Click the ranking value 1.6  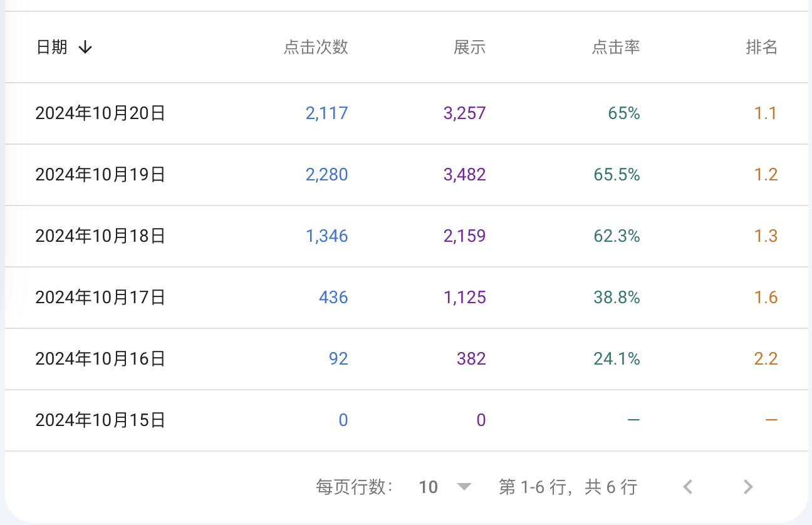click(766, 298)
